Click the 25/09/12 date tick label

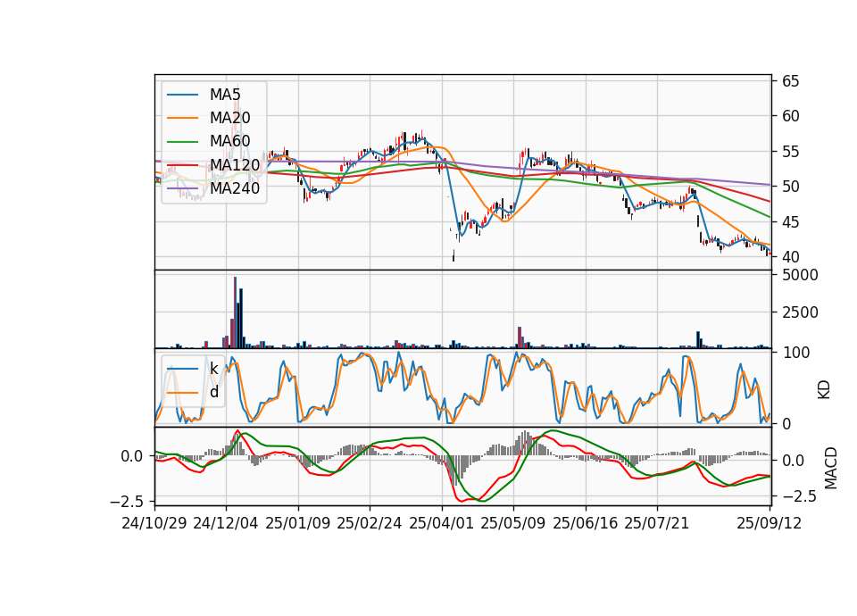770,523
